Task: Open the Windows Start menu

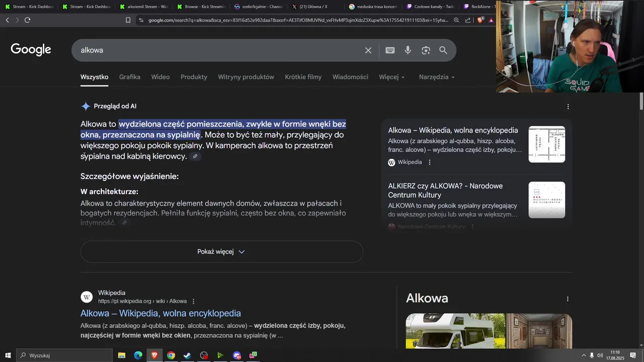Action: point(8,355)
